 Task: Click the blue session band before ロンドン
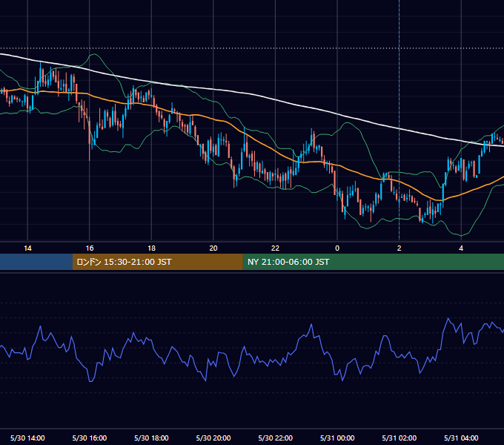pyautogui.click(x=36, y=262)
